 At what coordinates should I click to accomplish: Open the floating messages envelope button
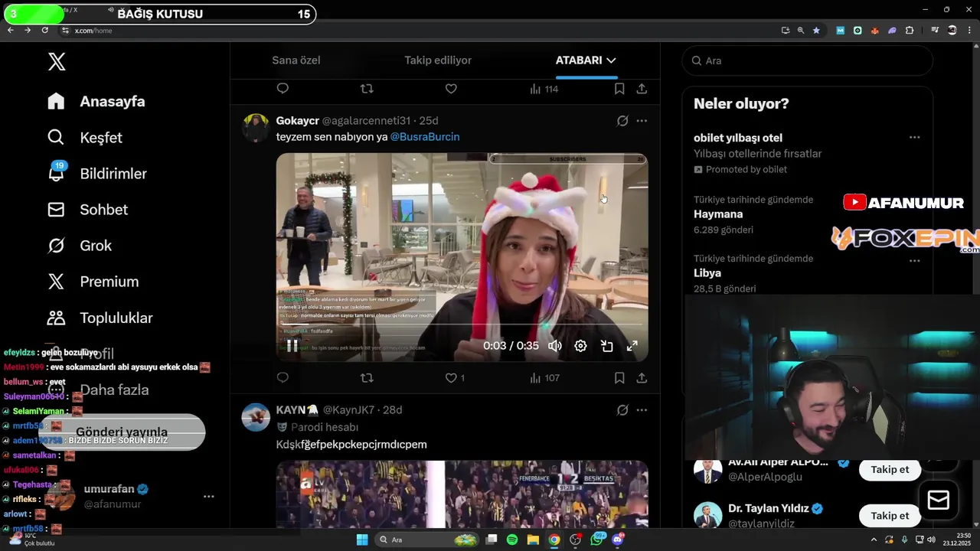tap(939, 500)
